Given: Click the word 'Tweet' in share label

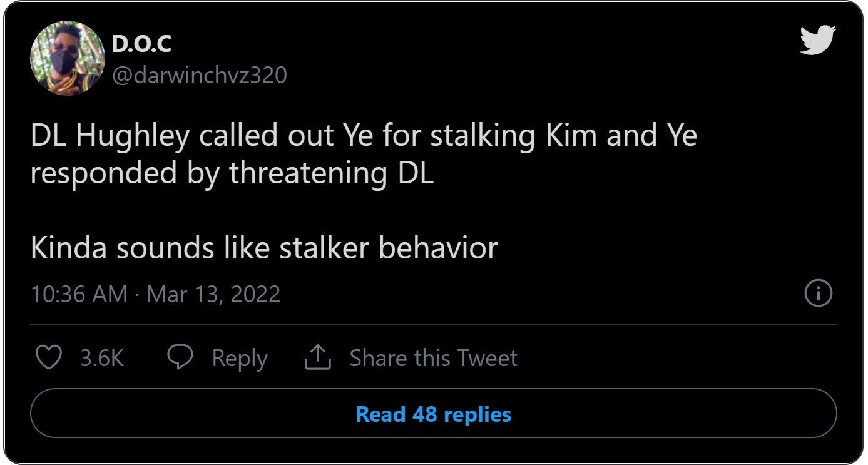Looking at the screenshot, I should (x=487, y=359).
